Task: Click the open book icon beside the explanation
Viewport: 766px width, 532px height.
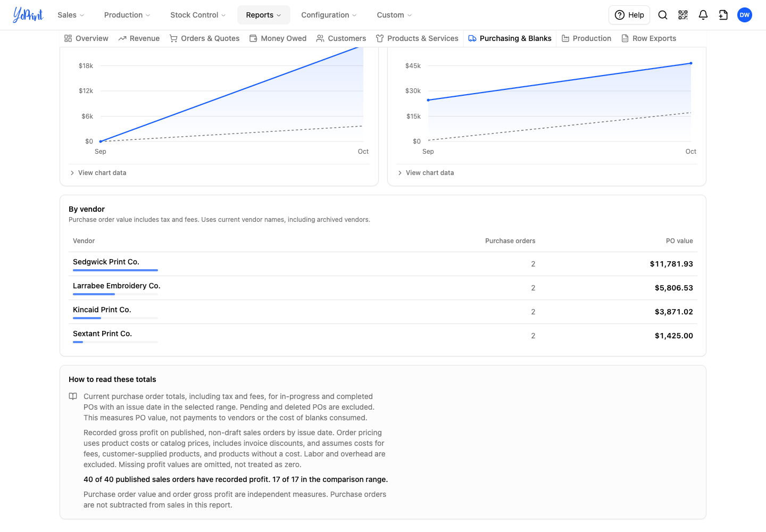Action: tap(73, 396)
